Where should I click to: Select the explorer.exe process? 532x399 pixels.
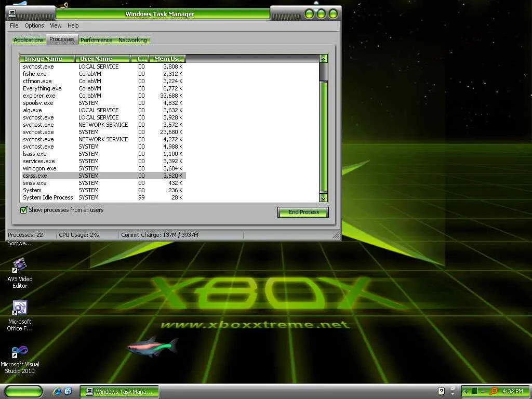click(x=103, y=96)
